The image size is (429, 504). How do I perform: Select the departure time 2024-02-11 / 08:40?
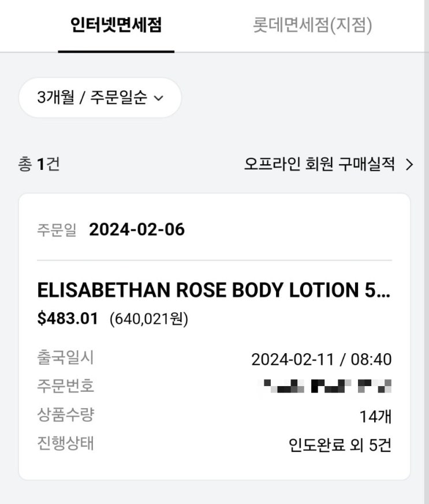pos(321,360)
